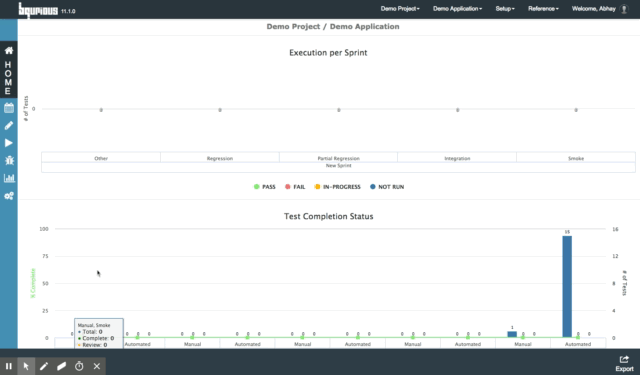Open the Setup dropdown menu

(505, 9)
